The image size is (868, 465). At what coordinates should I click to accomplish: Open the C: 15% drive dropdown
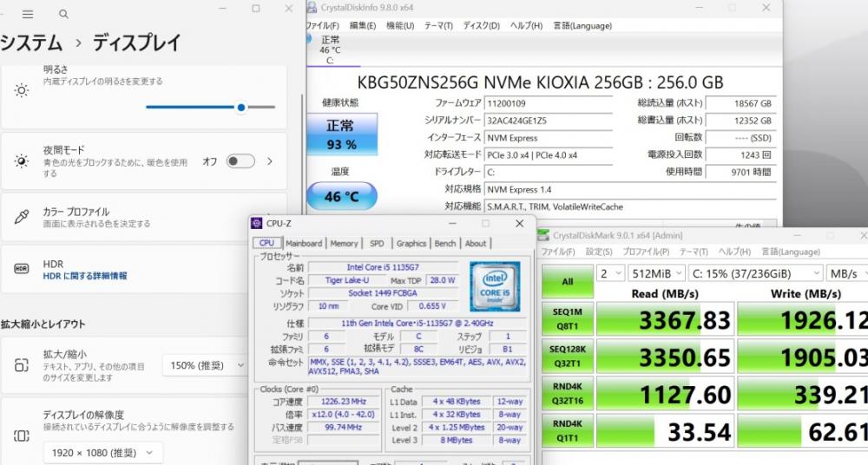pyautogui.click(x=756, y=273)
